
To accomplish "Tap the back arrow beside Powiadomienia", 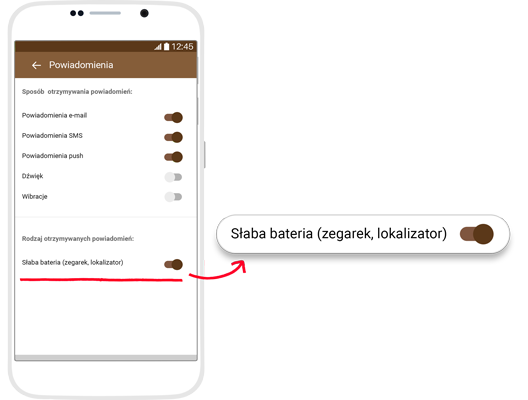I will click(x=36, y=65).
